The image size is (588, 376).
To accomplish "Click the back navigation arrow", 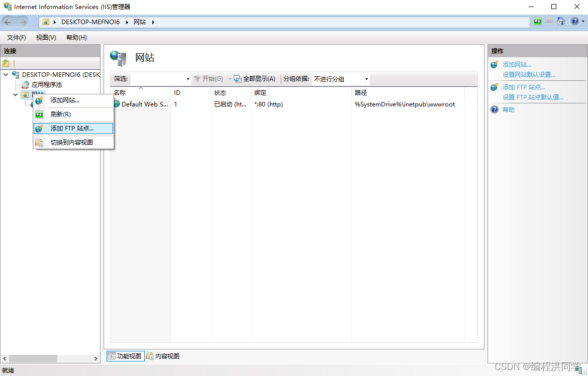I will click(x=8, y=22).
